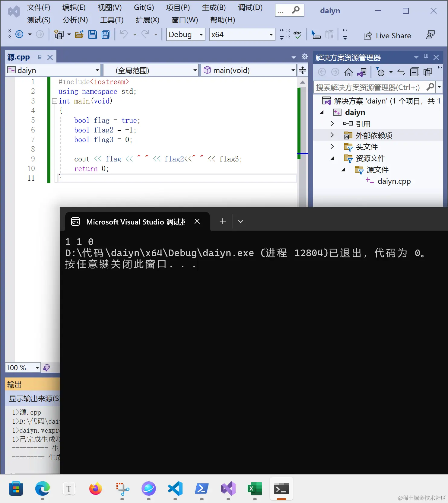This screenshot has height=503, width=448.
Task: Click the show all files icon
Action: (x=428, y=72)
